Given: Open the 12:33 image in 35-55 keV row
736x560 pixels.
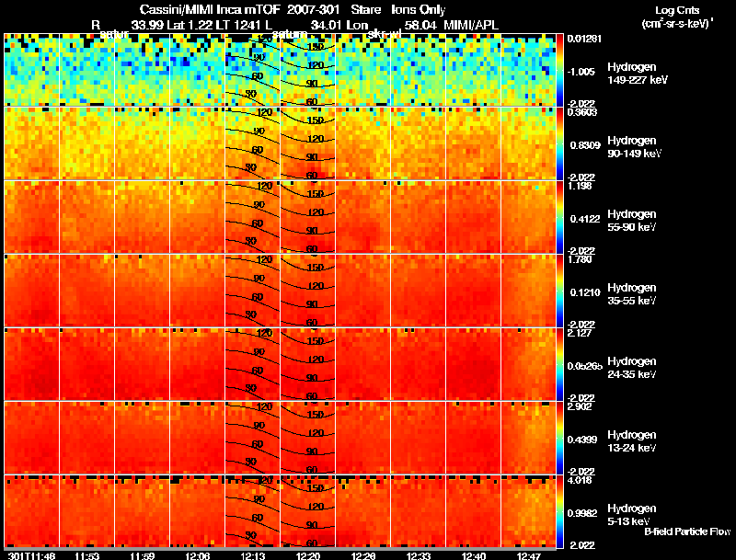Looking at the screenshot, I should [x=419, y=291].
